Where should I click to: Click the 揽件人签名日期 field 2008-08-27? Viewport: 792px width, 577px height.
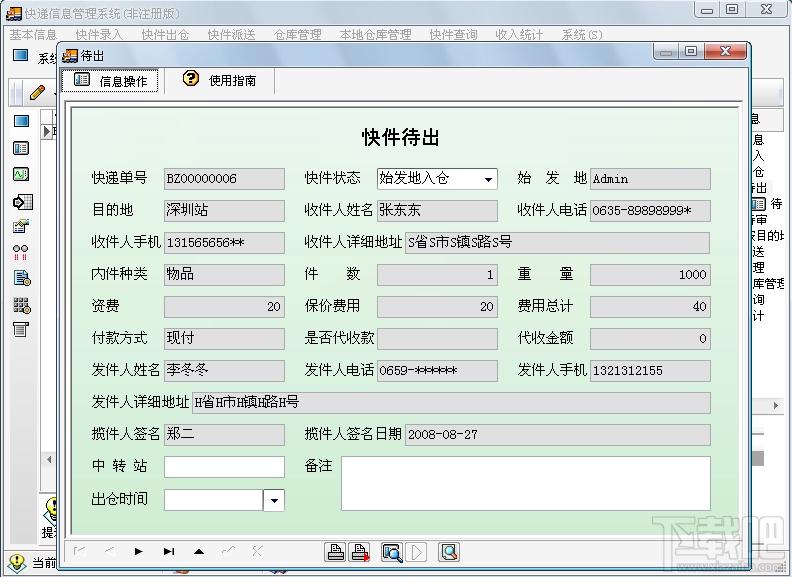[x=558, y=435]
